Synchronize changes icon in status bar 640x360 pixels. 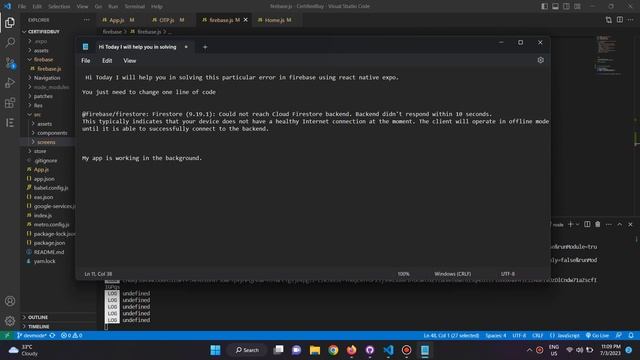[x=52, y=336]
